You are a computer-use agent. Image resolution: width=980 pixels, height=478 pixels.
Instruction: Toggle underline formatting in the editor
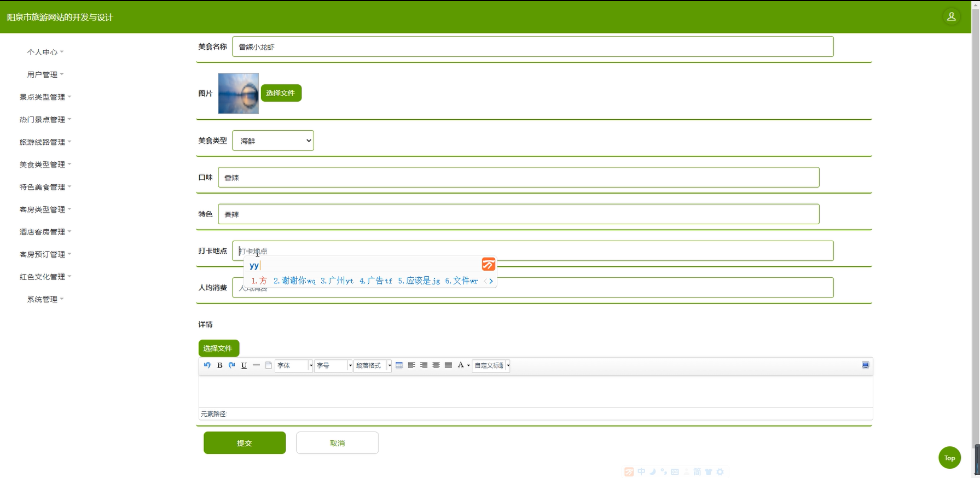[244, 365]
